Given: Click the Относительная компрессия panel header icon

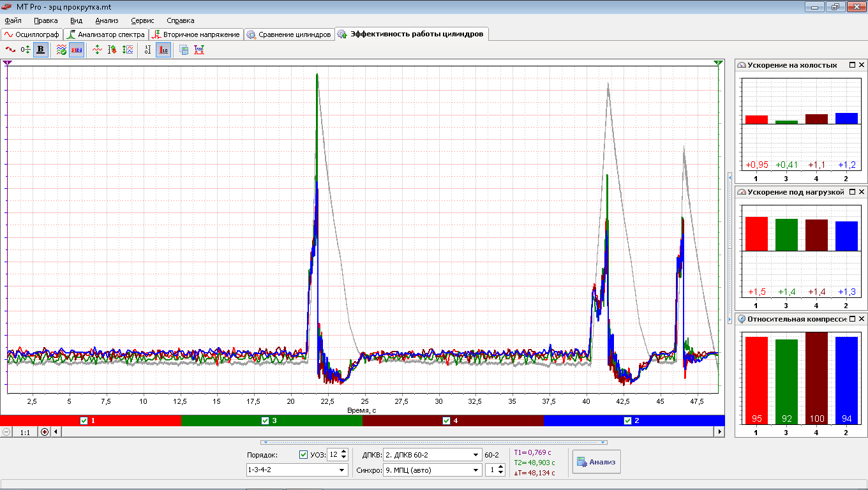Looking at the screenshot, I should tap(742, 318).
